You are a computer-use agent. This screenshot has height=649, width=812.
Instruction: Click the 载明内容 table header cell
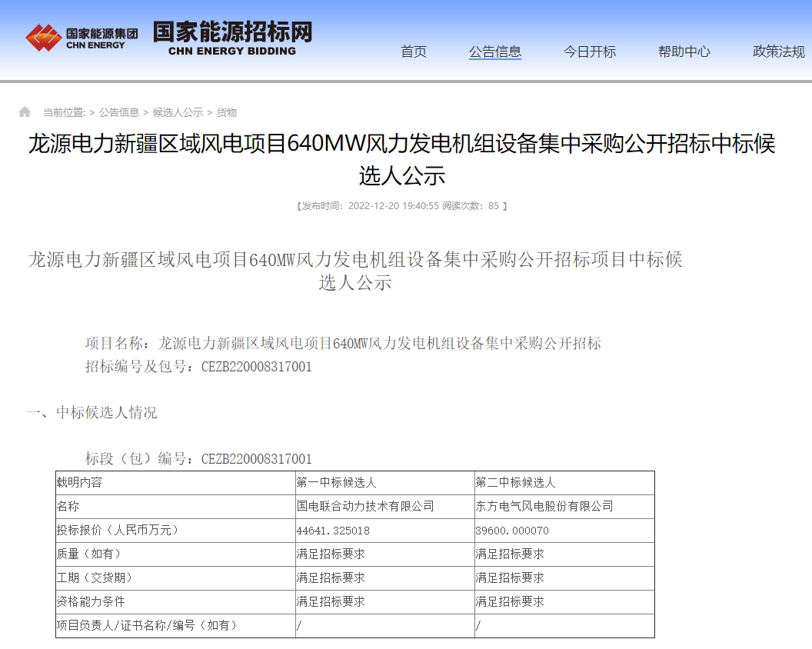coord(175,483)
